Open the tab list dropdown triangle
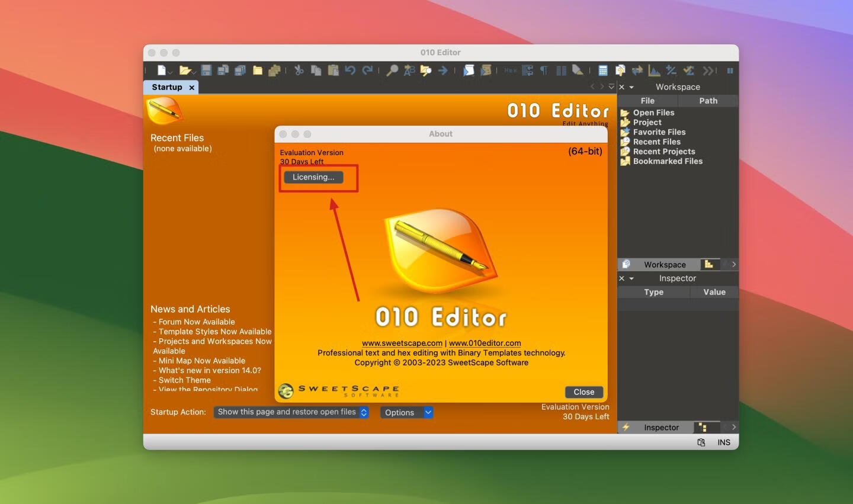 click(x=611, y=87)
